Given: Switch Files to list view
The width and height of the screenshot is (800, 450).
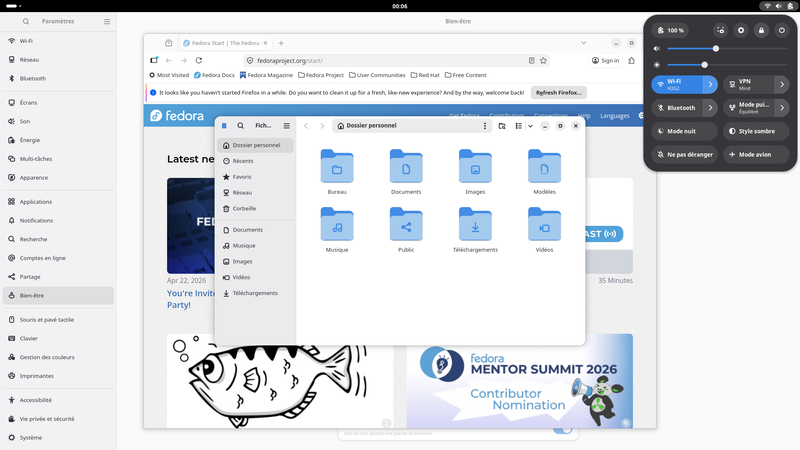Looking at the screenshot, I should click(x=518, y=126).
